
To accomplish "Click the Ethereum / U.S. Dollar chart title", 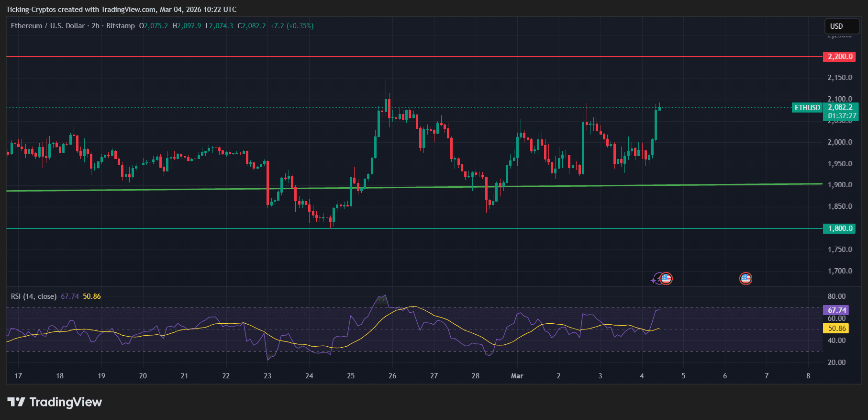I will pos(48,26).
